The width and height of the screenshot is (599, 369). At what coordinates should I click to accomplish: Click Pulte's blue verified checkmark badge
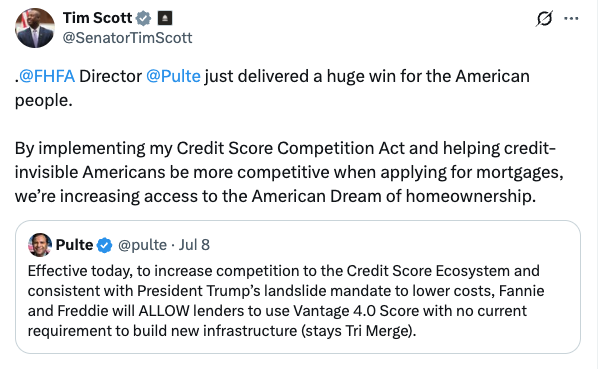104,245
